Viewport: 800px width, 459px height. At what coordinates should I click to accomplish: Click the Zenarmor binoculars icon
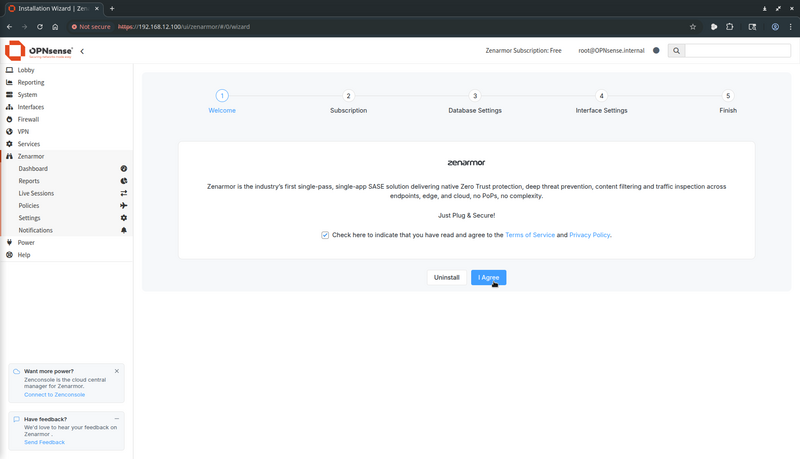tap(9, 156)
